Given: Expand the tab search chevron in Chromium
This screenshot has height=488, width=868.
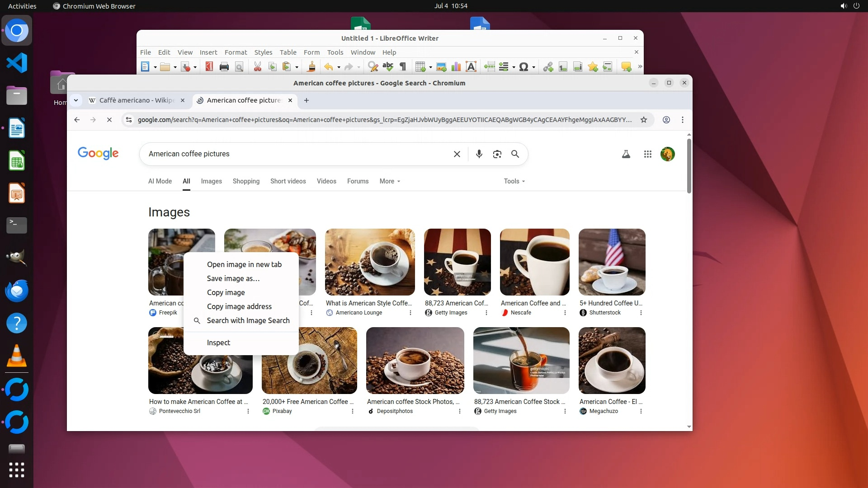Looking at the screenshot, I should pos(76,100).
